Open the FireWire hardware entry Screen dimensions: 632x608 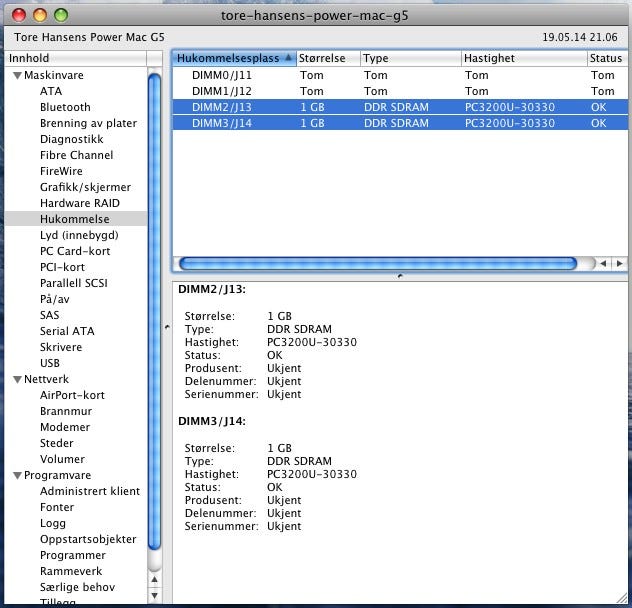tap(61, 171)
